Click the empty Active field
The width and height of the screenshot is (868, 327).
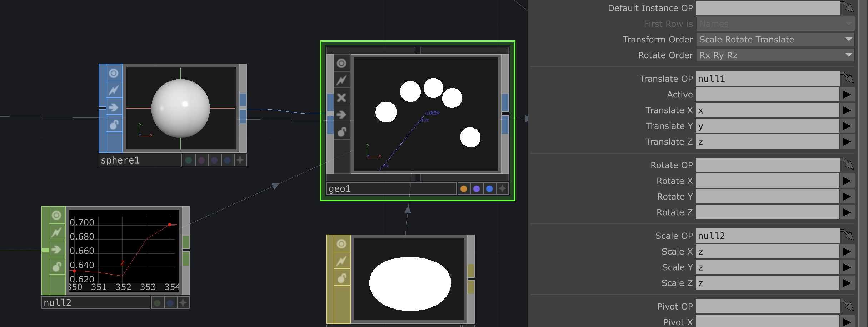(767, 94)
